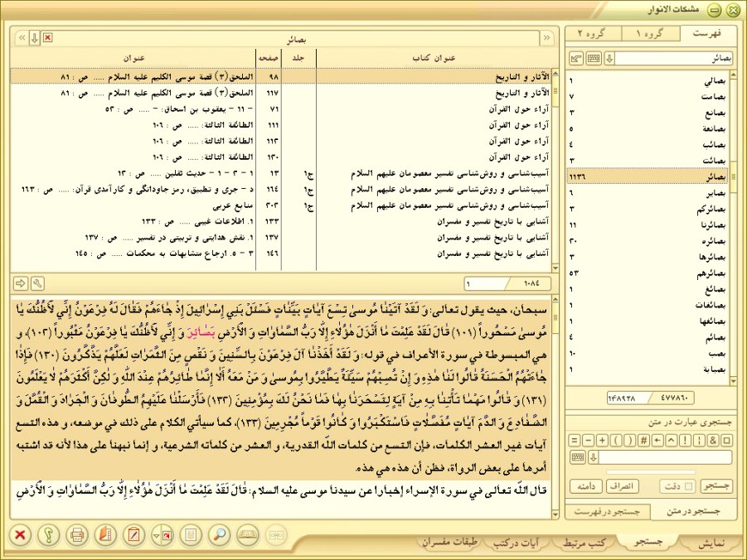This screenshot has width=747, height=560.
Task: Click the left double-chevron in results header
Action: pyautogui.click(x=22, y=38)
